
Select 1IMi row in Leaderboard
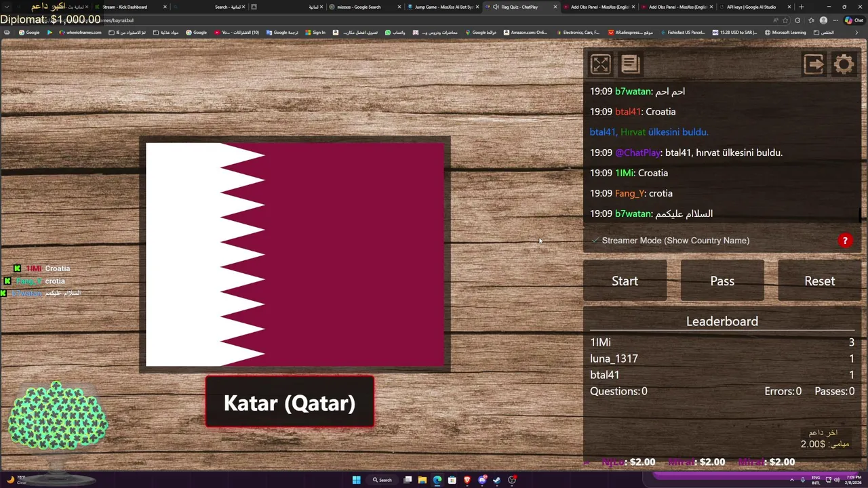point(722,342)
